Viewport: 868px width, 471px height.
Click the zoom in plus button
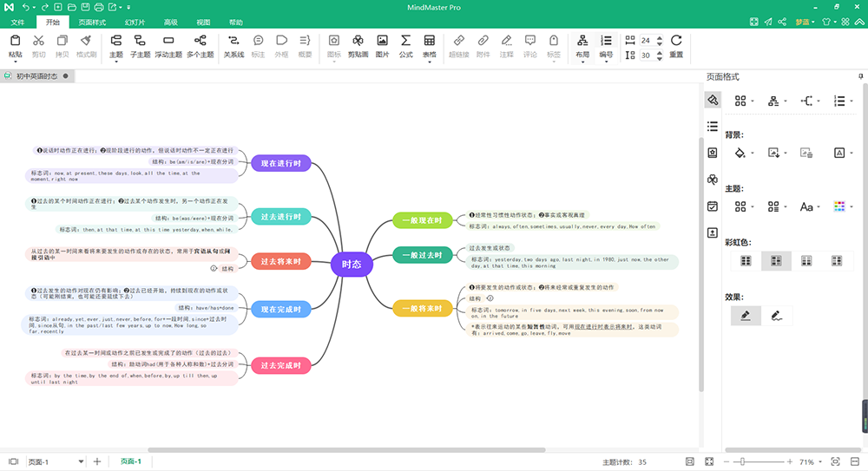point(790,461)
